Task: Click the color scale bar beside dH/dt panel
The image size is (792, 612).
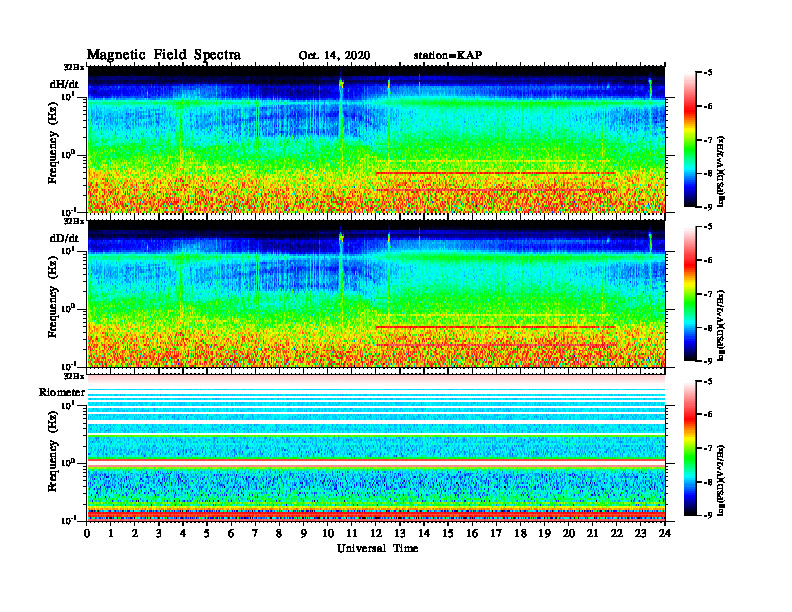Action: click(690, 140)
